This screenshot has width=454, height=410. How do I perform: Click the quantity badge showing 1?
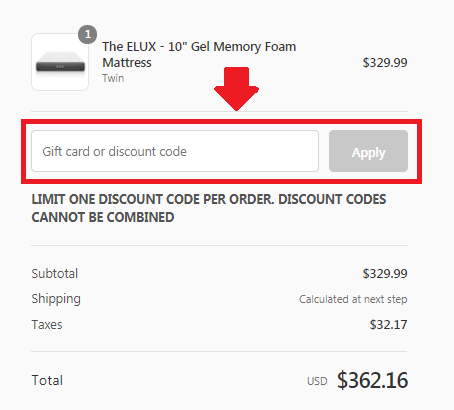(88, 34)
